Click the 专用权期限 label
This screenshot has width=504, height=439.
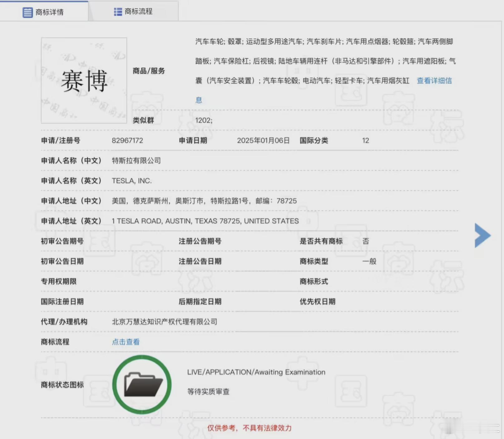[x=59, y=282]
